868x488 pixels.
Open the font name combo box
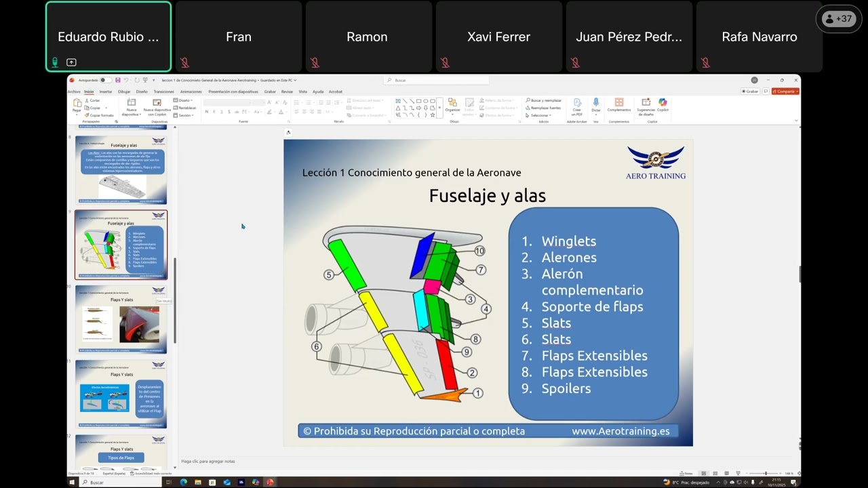point(227,102)
